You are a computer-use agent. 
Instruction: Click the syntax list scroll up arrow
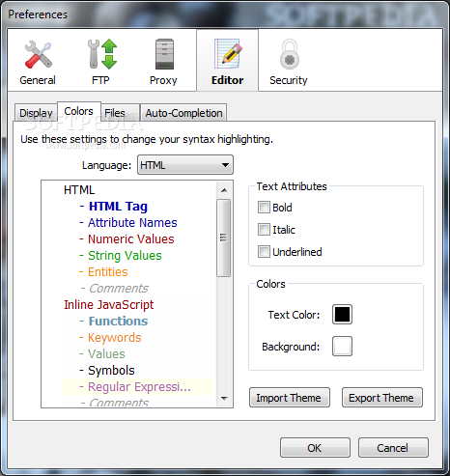[x=224, y=190]
